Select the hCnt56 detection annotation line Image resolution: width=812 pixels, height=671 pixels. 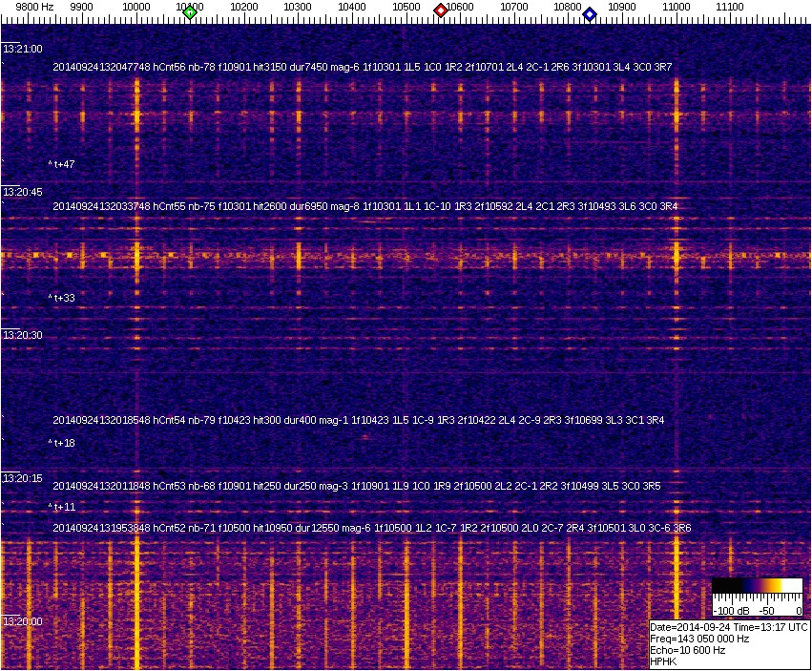click(x=363, y=67)
